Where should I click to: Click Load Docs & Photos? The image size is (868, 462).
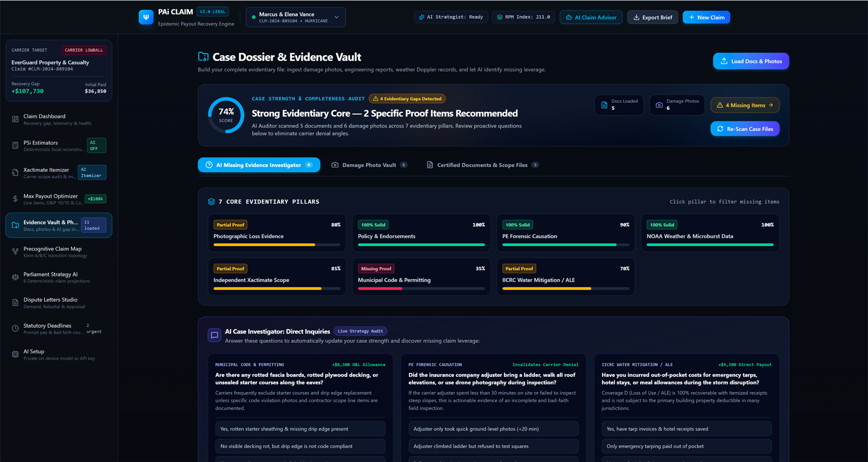tap(751, 61)
